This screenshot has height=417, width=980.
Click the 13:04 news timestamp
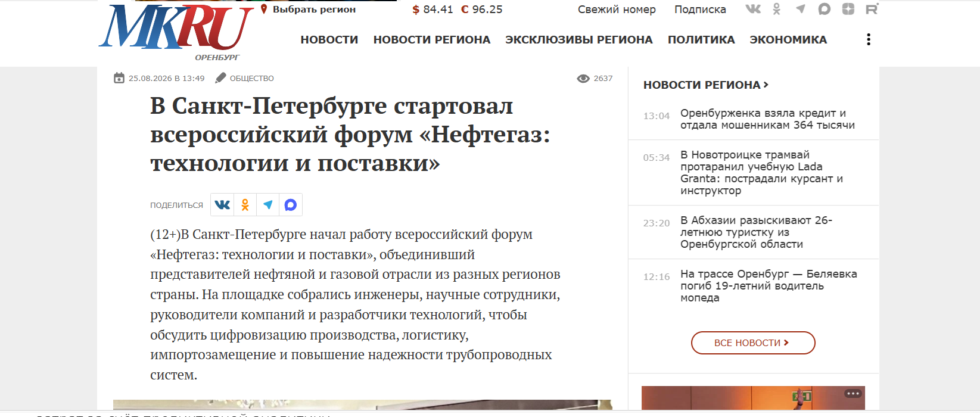(x=656, y=116)
